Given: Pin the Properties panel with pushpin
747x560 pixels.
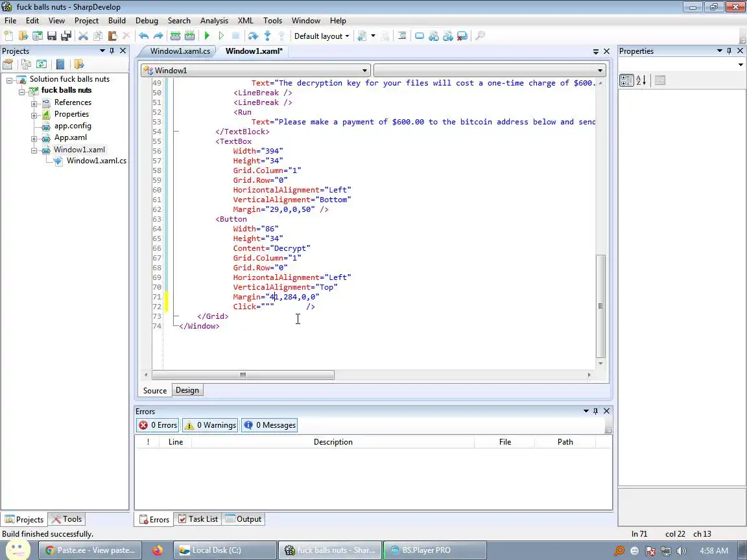Looking at the screenshot, I should pyautogui.click(x=729, y=51).
